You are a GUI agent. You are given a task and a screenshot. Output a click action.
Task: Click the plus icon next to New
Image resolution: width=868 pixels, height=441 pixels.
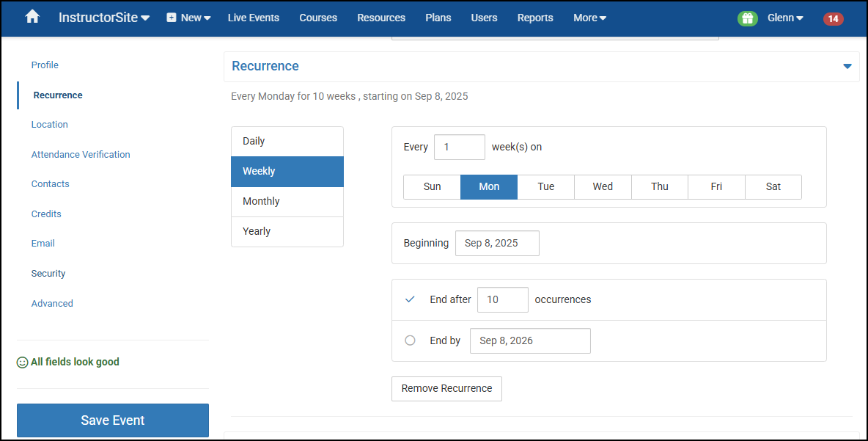tap(172, 18)
